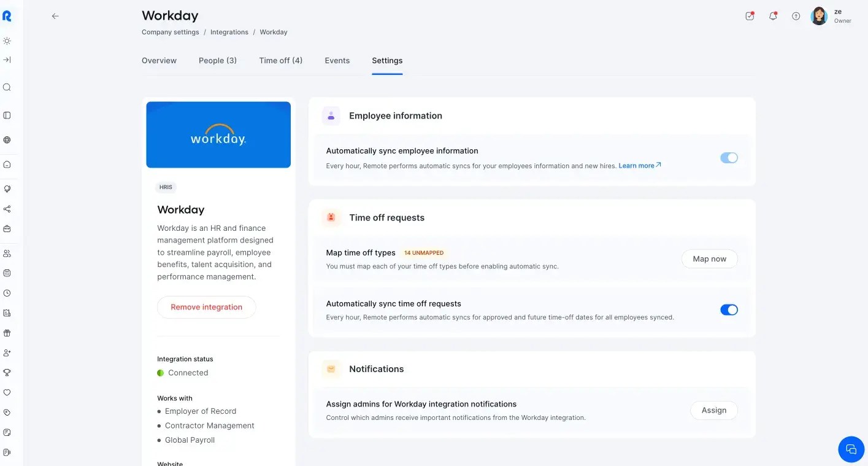This screenshot has height=466, width=868.
Task: Open the chat widget at bottom right
Action: 851,449
